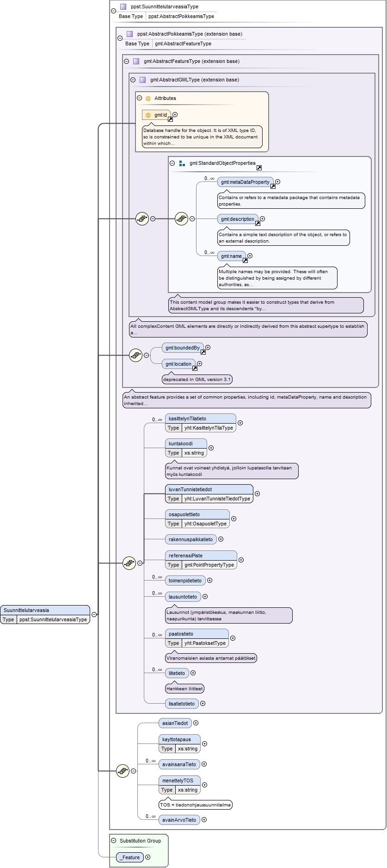Click the reference arrow under gml:metaDataProperty
Screen dimensions: 387x868
273,186
